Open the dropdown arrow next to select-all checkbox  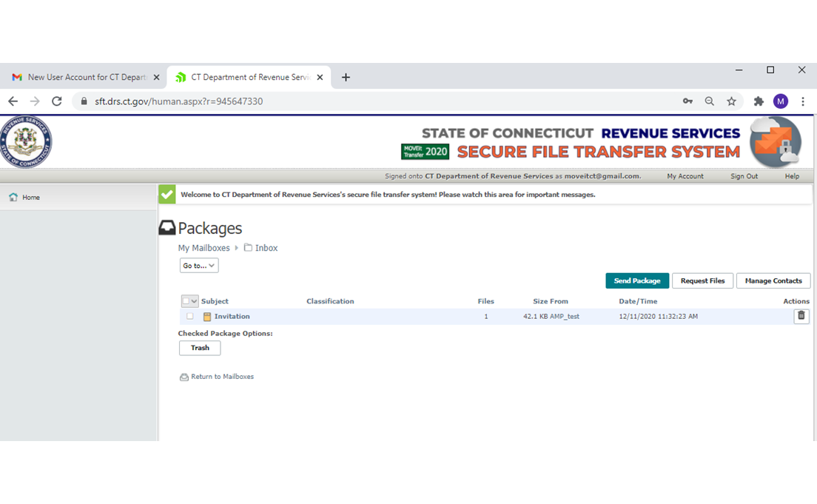click(195, 301)
